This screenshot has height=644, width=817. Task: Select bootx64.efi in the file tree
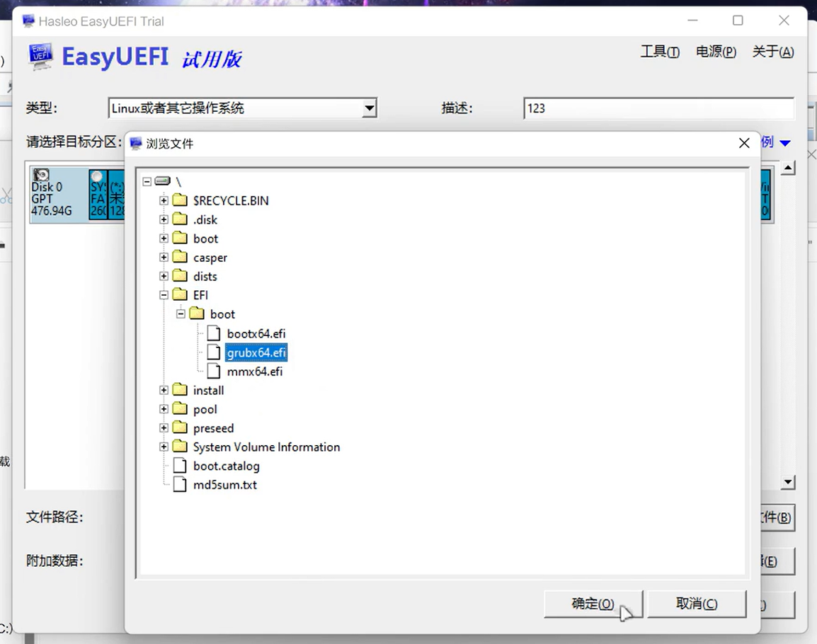(x=256, y=333)
